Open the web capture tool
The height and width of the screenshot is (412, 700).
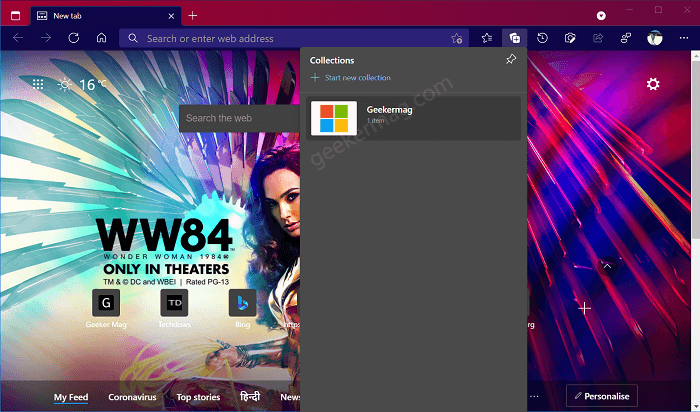coord(570,38)
